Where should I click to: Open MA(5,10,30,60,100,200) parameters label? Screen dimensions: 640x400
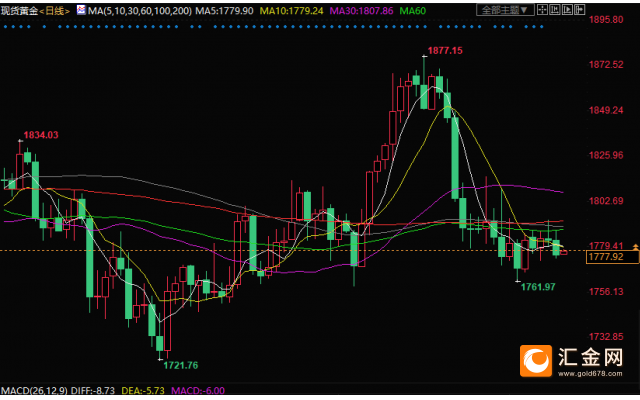click(140, 11)
